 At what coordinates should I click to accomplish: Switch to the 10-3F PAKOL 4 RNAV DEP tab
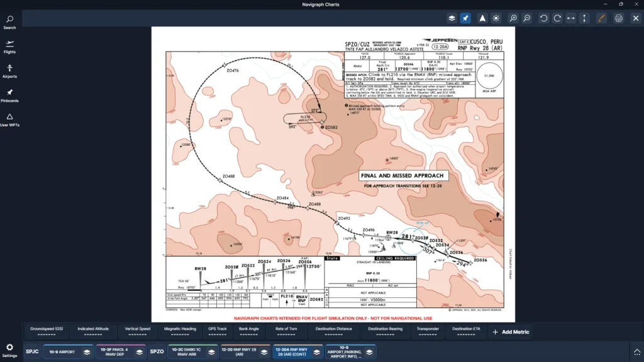[x=114, y=352]
